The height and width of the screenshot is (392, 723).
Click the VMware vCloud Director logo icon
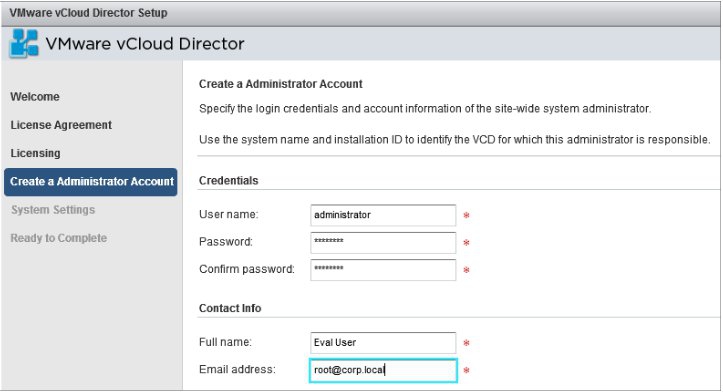pos(24,43)
